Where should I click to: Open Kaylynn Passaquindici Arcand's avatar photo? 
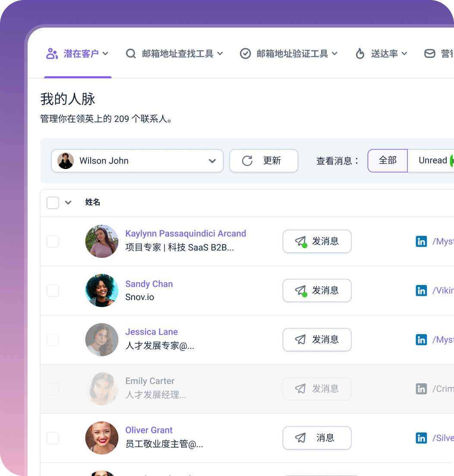(102, 241)
